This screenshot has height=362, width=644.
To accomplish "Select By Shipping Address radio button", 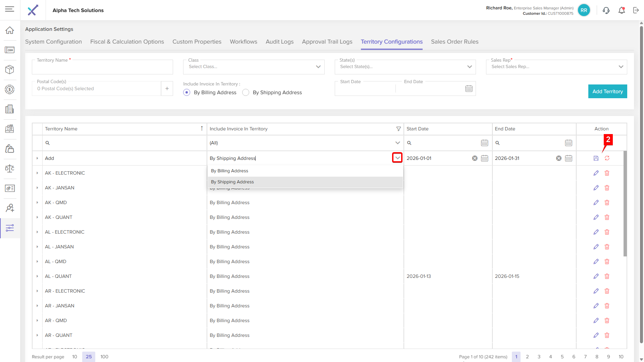I will pos(246,93).
